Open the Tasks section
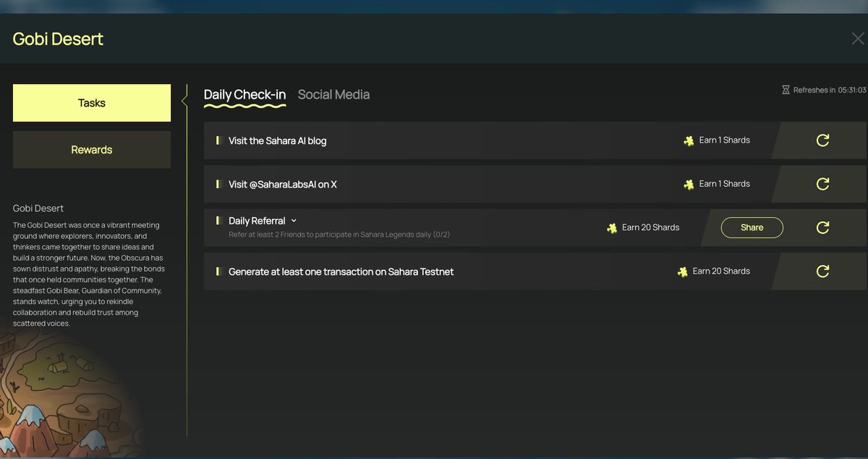Viewport: 868px width, 459px height. click(92, 103)
